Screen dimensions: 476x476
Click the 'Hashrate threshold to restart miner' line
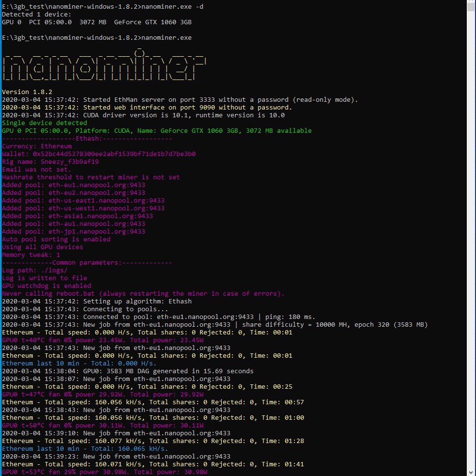click(91, 177)
